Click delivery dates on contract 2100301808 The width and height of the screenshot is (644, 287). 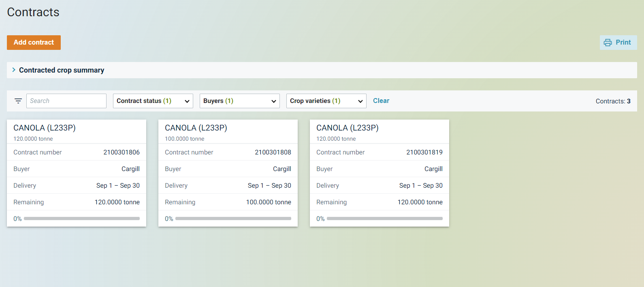tap(269, 186)
